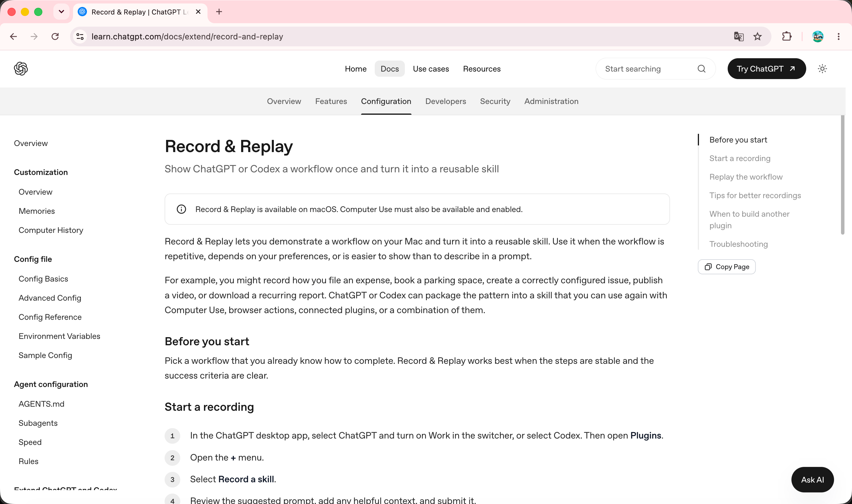The height and width of the screenshot is (504, 852).
Task: Switch to the Security tab
Action: [x=495, y=101]
